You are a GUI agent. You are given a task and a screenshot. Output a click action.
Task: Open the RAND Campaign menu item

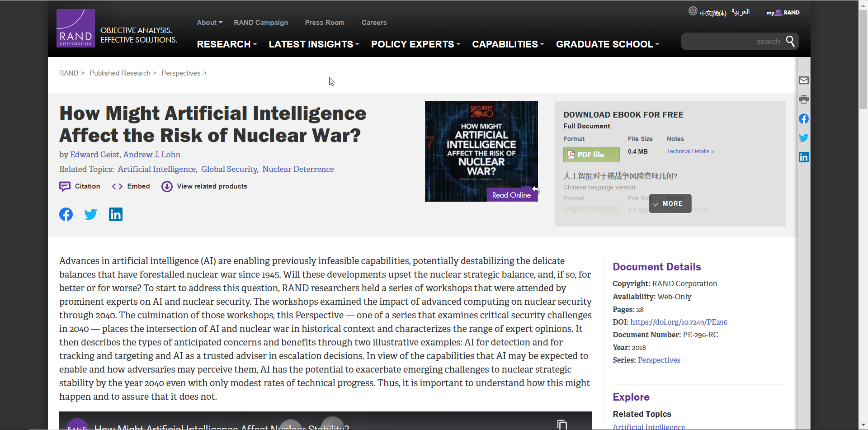(x=261, y=23)
